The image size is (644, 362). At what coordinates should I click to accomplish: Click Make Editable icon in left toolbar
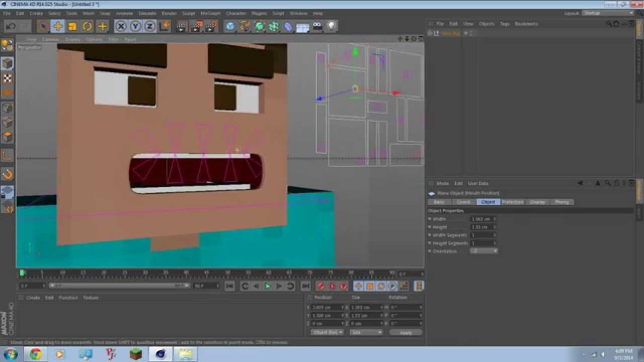(x=7, y=46)
